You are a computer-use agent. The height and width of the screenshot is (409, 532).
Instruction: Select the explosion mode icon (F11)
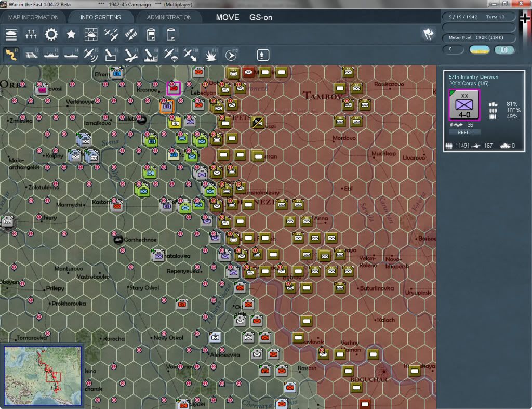click(211, 55)
